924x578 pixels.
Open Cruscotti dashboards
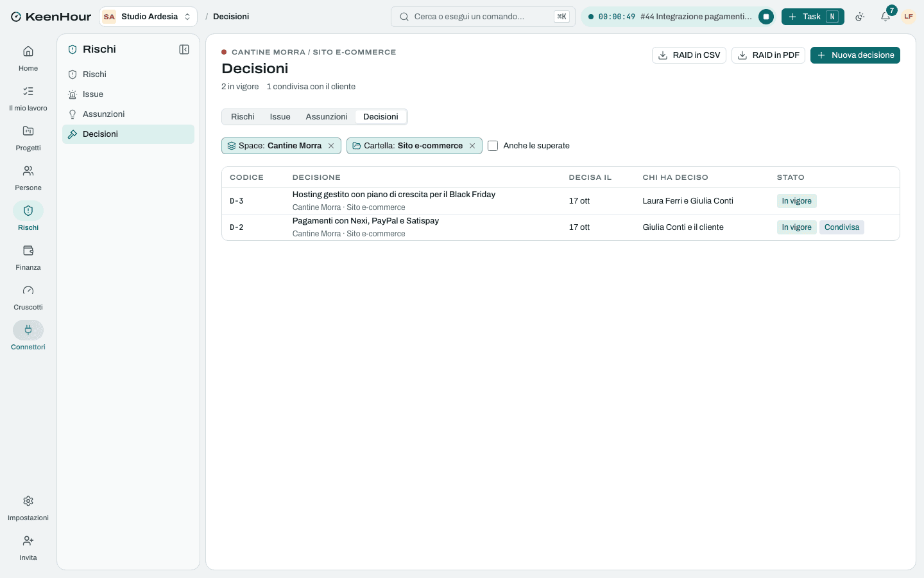(28, 297)
